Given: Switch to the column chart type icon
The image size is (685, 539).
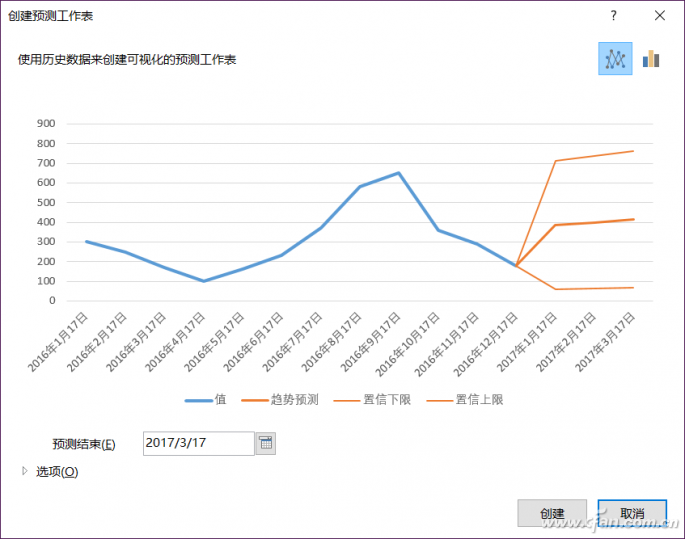Looking at the screenshot, I should pos(651,59).
